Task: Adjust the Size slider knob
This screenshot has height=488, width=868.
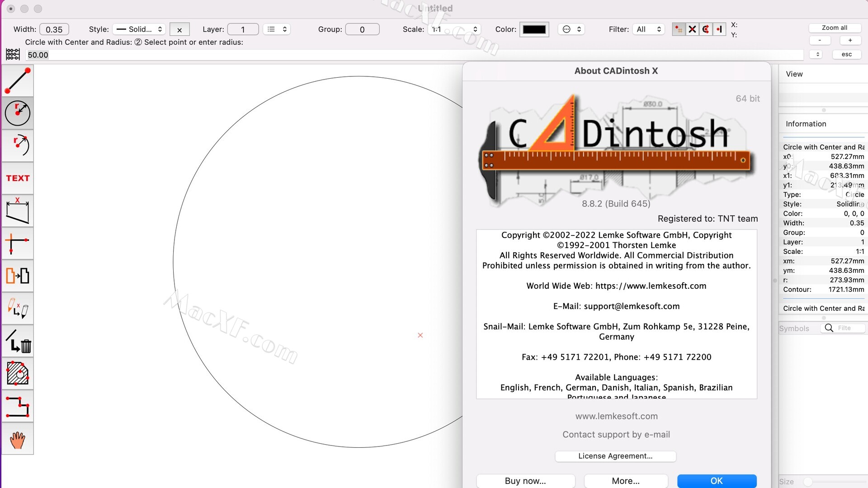Action: coord(808,482)
